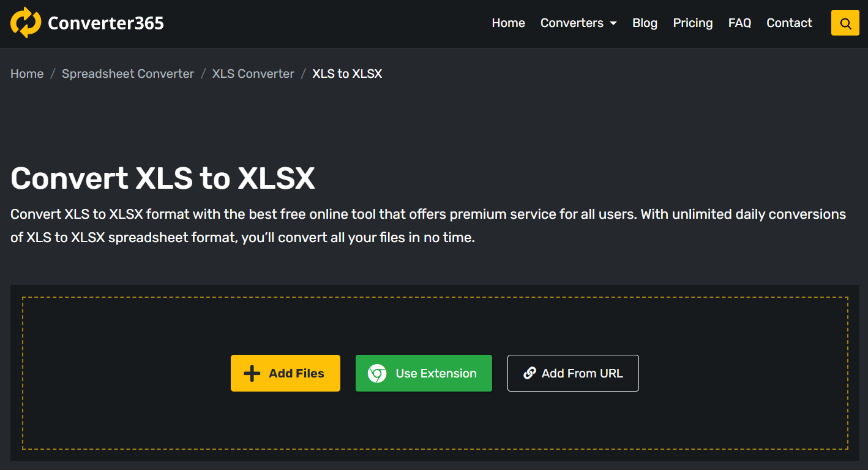Open the Pricing page
Viewport: 868px width, 470px height.
click(692, 23)
